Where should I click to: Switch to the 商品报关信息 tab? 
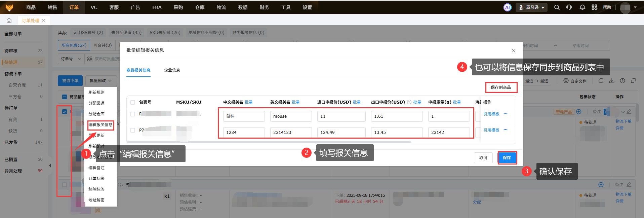click(138, 70)
